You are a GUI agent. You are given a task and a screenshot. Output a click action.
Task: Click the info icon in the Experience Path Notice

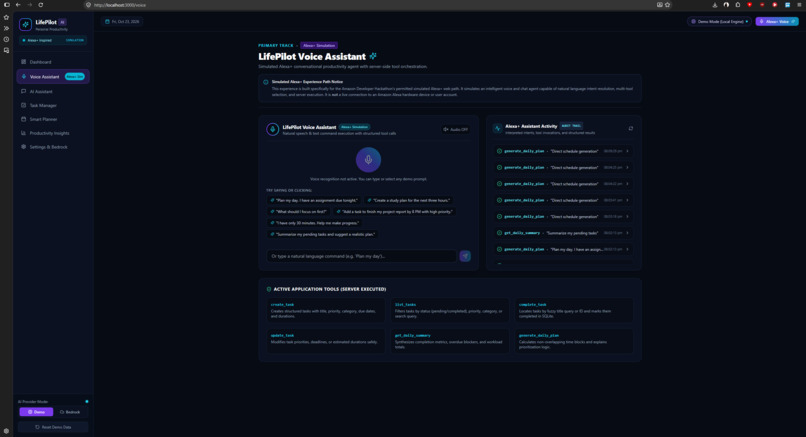coord(266,82)
